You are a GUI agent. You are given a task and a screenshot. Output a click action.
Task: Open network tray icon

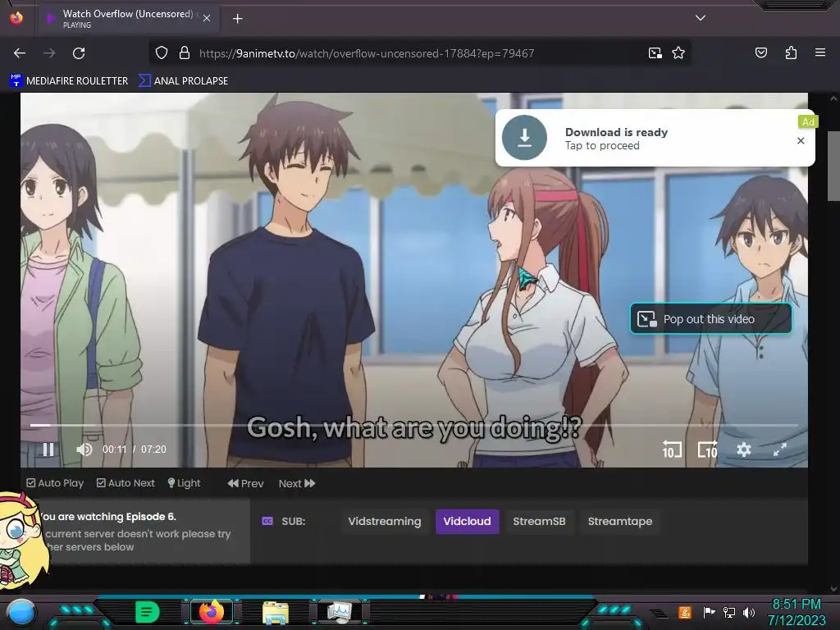pos(728,612)
